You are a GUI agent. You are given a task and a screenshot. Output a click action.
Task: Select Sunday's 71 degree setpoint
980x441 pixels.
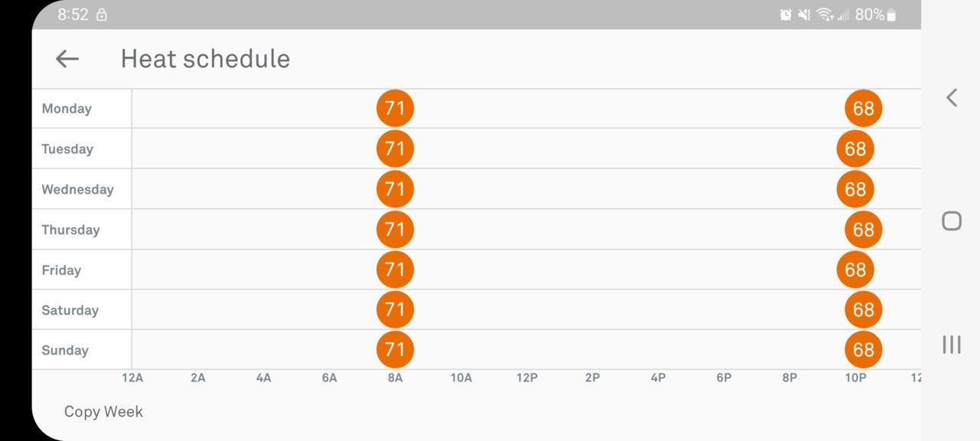pos(395,350)
